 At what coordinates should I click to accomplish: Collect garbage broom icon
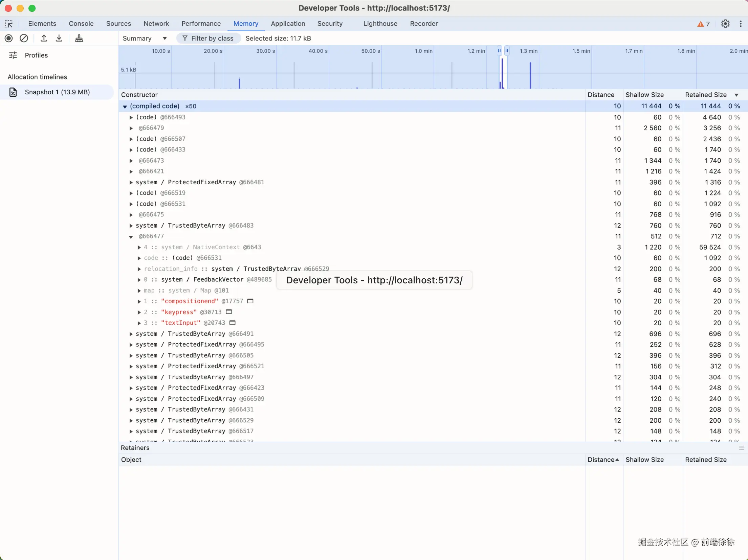[79, 38]
